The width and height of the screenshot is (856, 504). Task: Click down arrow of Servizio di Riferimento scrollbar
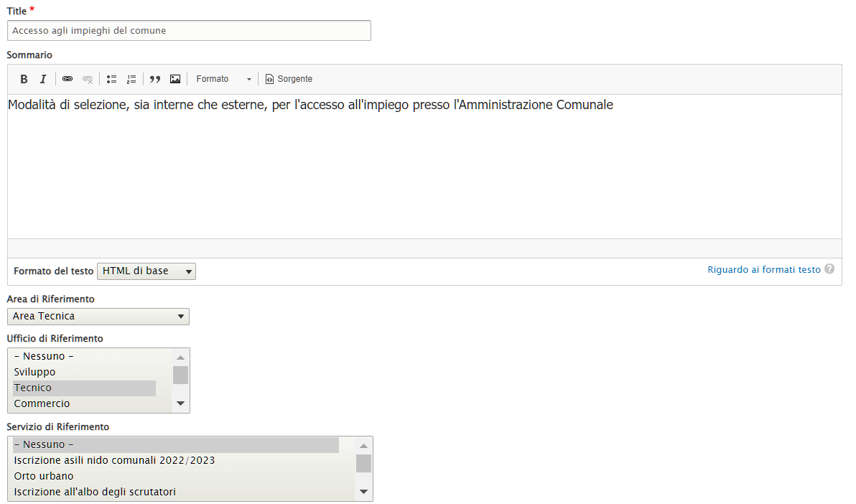click(363, 492)
